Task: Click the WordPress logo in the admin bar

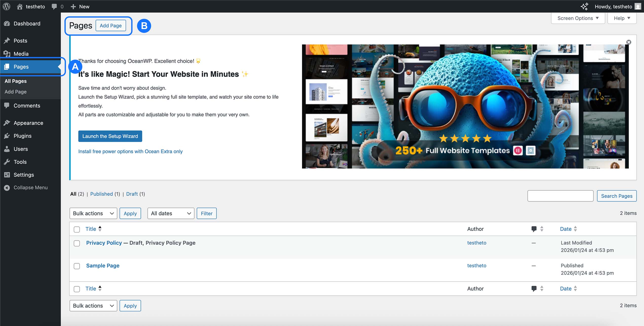Action: [x=6, y=6]
